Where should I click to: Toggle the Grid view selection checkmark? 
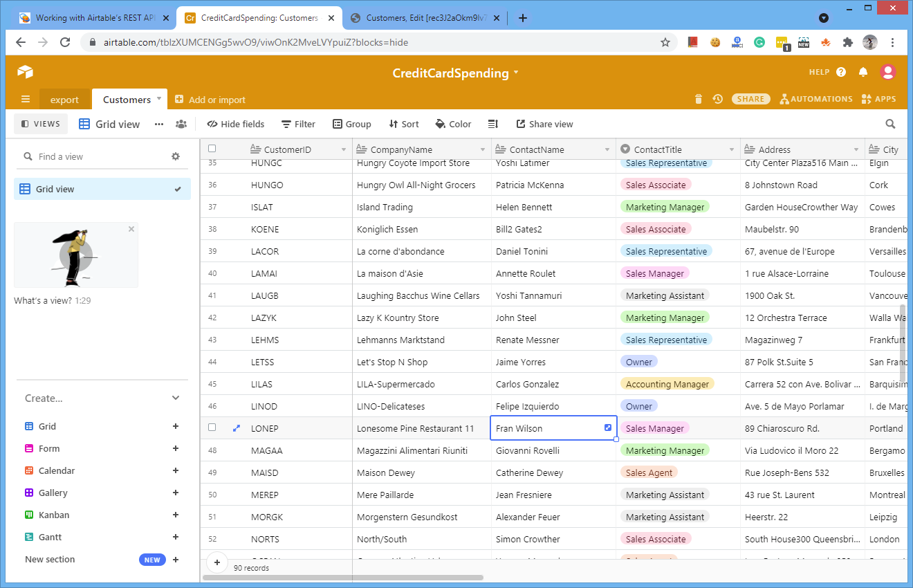(x=179, y=188)
